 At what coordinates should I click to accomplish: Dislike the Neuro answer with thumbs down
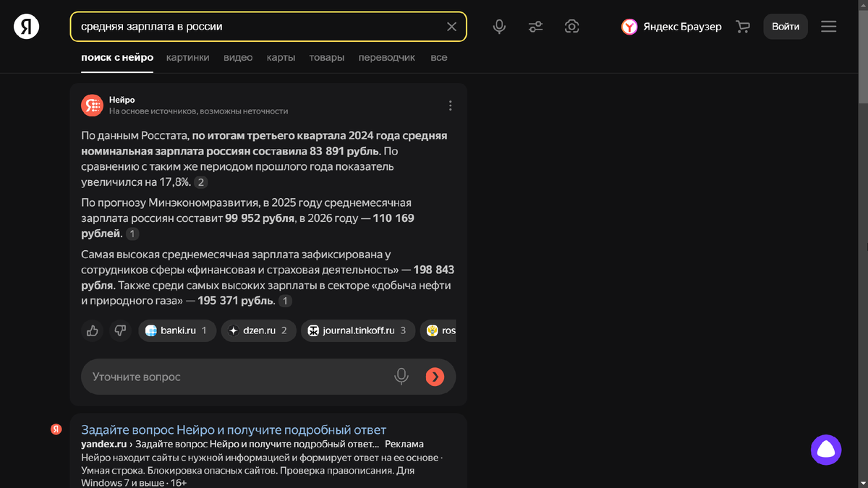tap(120, 330)
